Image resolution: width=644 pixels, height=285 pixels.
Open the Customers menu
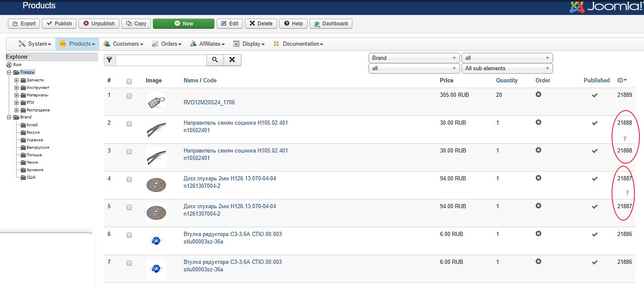coord(123,44)
